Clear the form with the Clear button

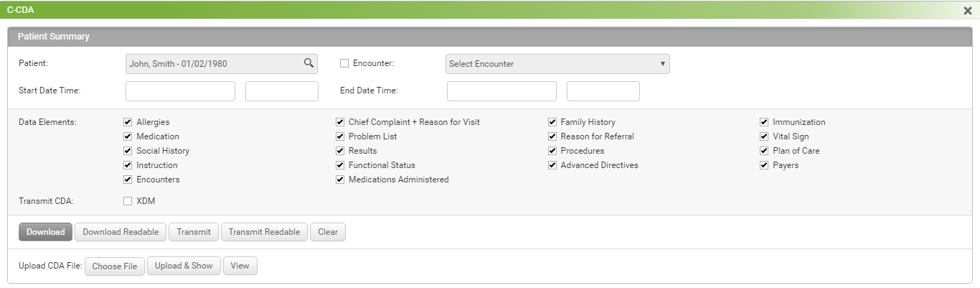click(328, 232)
